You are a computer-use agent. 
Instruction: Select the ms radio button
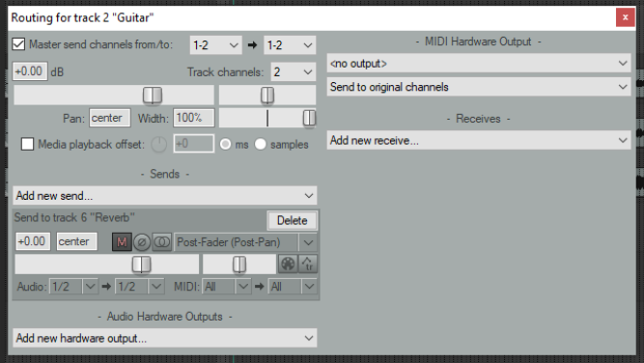pyautogui.click(x=226, y=144)
